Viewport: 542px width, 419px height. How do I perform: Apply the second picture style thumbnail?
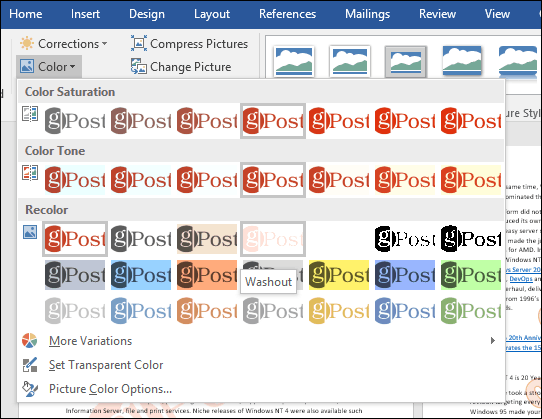coord(350,61)
